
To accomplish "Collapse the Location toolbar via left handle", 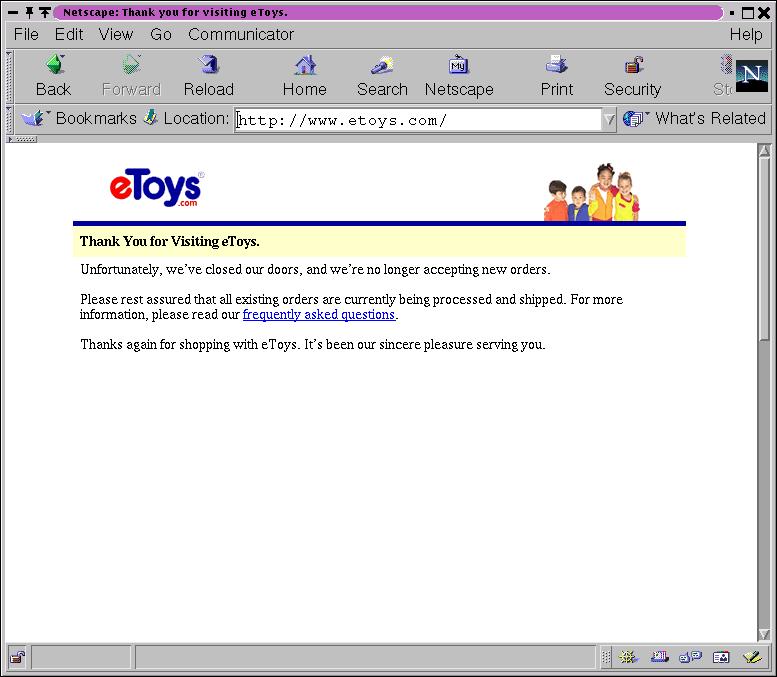I will click(x=9, y=119).
